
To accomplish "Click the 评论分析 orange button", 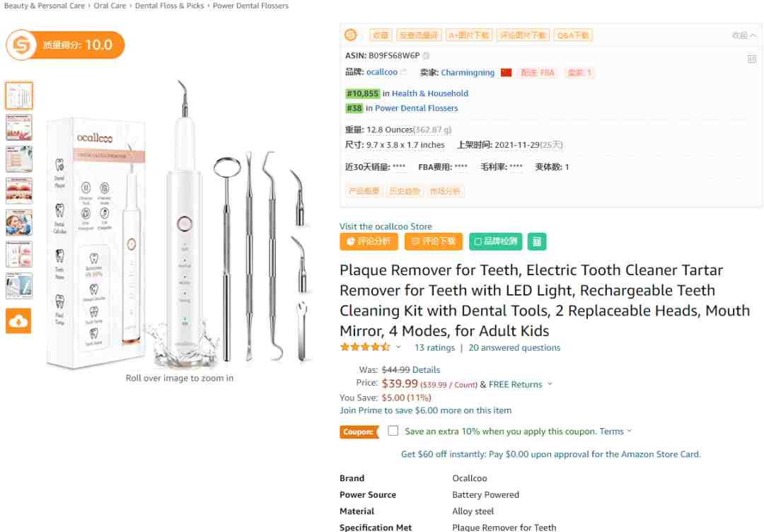I will 369,241.
